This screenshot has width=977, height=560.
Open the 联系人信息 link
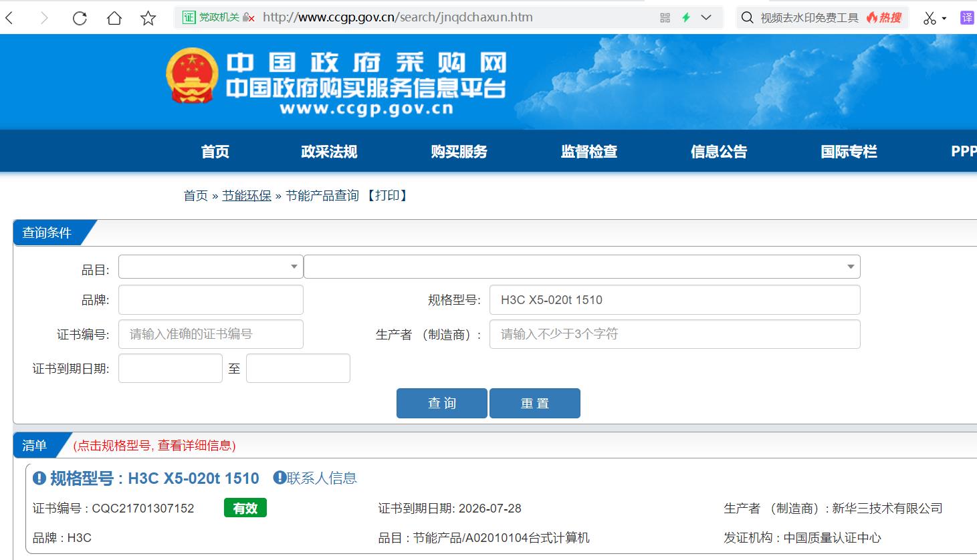point(322,478)
